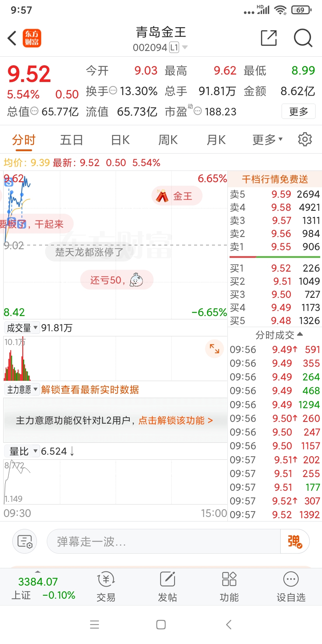Tap the 买1 9.52 order row
This screenshot has height=644, width=322.
click(275, 268)
